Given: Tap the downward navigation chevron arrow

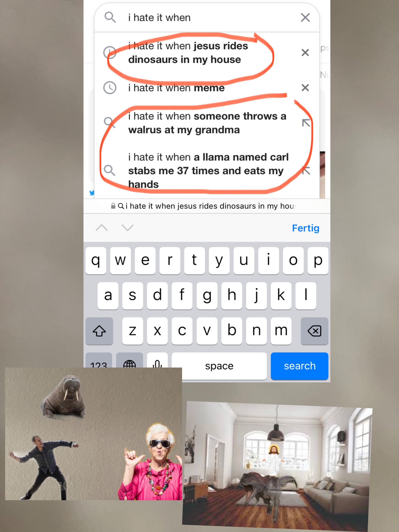Looking at the screenshot, I should coord(128,228).
